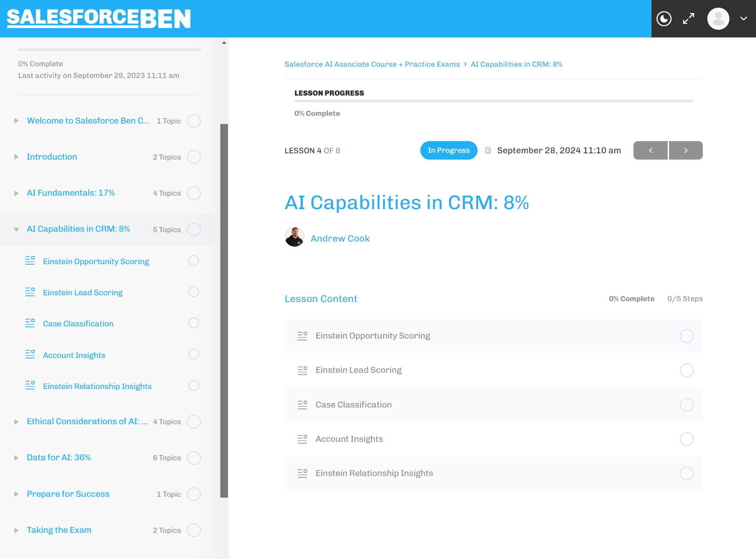This screenshot has height=559, width=756.
Task: Toggle sidebar circle for Einstein Opportunity Scoring
Action: point(194,261)
